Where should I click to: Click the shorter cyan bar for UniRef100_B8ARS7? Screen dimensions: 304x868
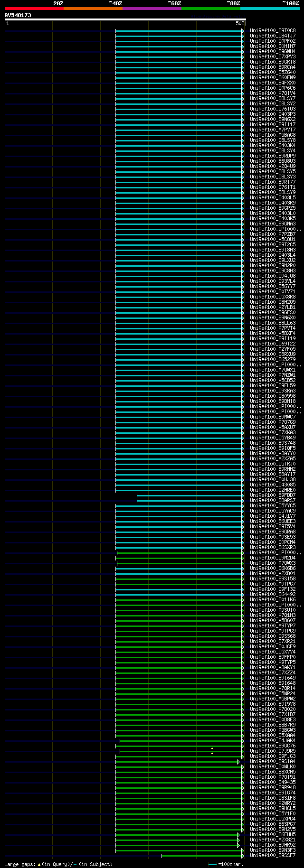190,501
